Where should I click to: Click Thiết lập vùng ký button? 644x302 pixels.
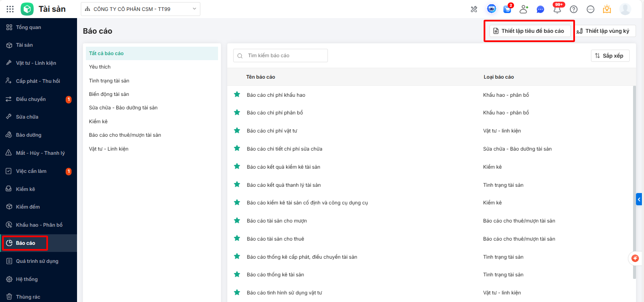tap(606, 31)
